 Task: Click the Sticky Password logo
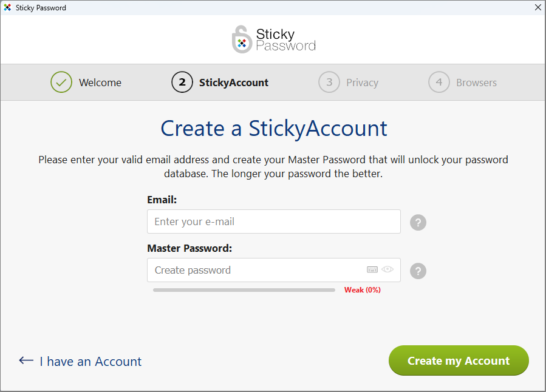pyautogui.click(x=273, y=39)
